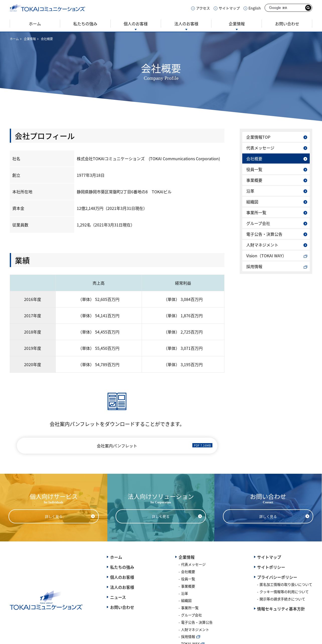
Task: Click footer link ニュース
Action: 118,597
